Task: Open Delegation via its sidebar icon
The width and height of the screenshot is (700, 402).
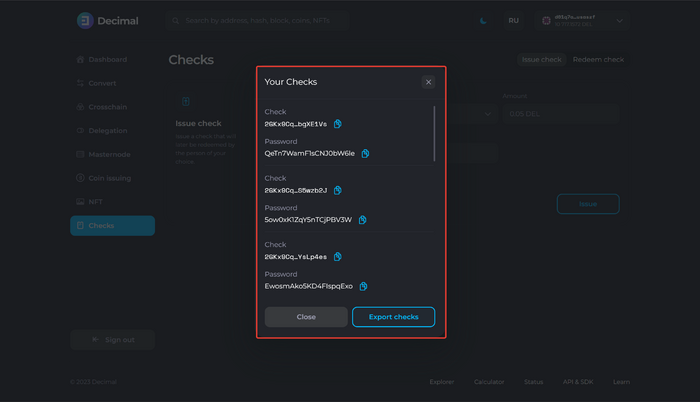Action: [x=80, y=130]
